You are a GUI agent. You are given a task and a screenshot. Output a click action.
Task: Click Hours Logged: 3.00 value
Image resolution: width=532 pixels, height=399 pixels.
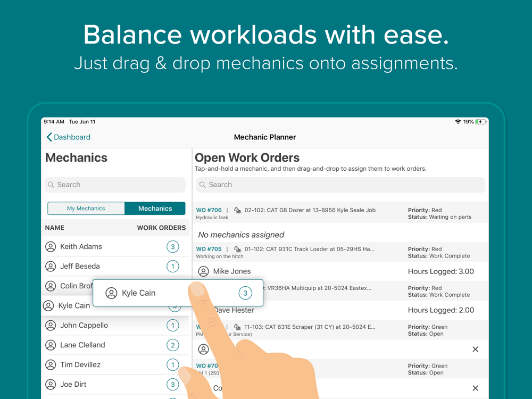(x=440, y=271)
